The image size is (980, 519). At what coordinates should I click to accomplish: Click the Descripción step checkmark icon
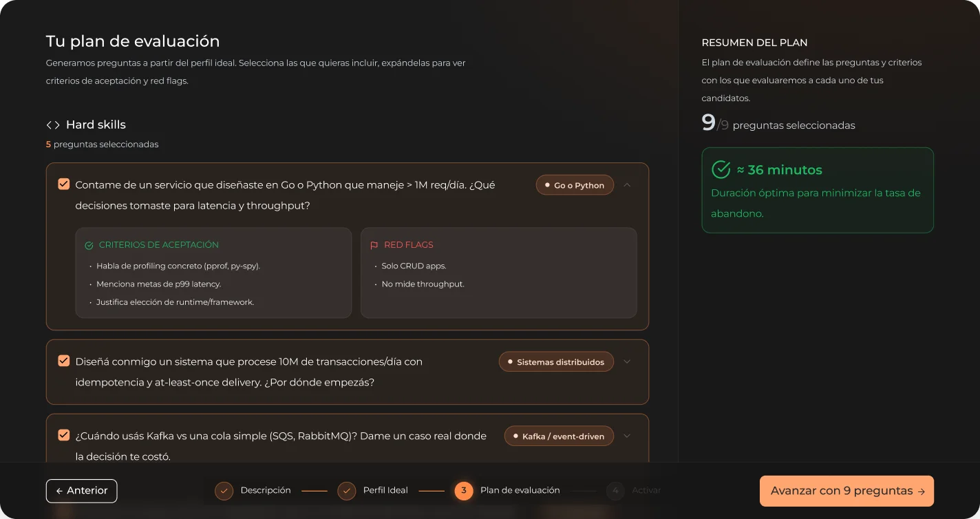[x=224, y=491]
